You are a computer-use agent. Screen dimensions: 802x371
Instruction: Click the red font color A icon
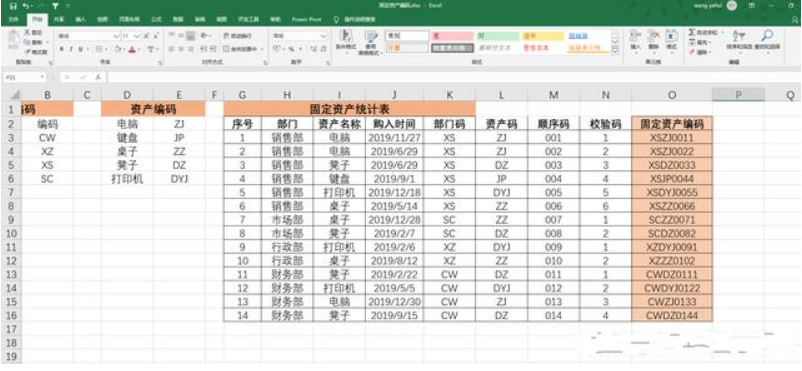tap(132, 49)
